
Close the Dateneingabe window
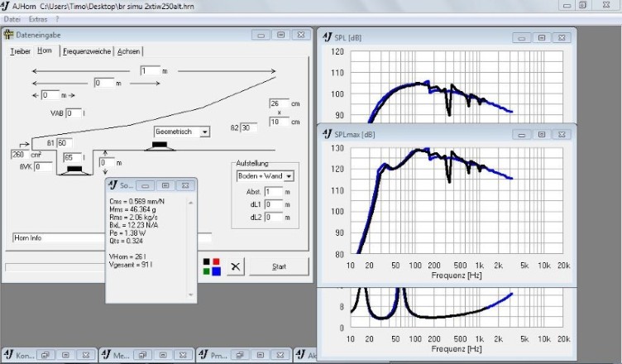301,35
